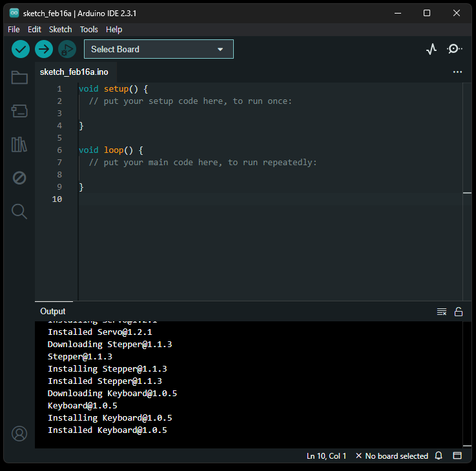Open the Debug sidebar panel

coord(19,178)
